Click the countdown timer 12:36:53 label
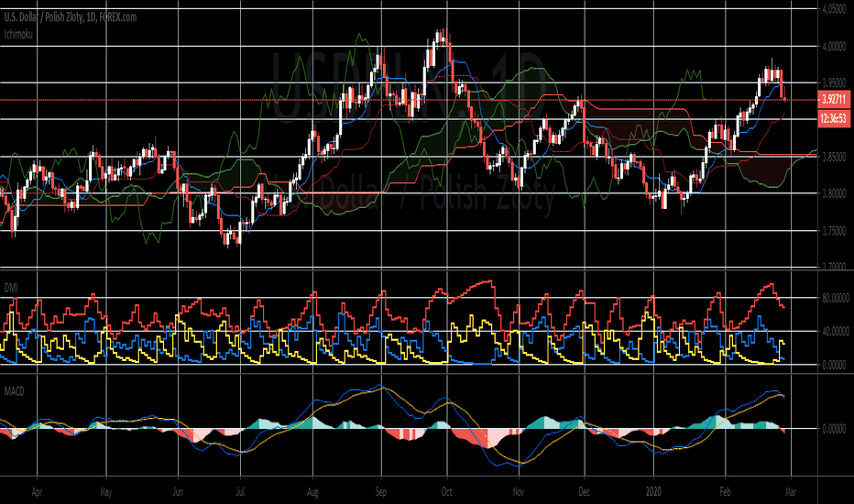This screenshot has height=504, width=854. point(834,118)
